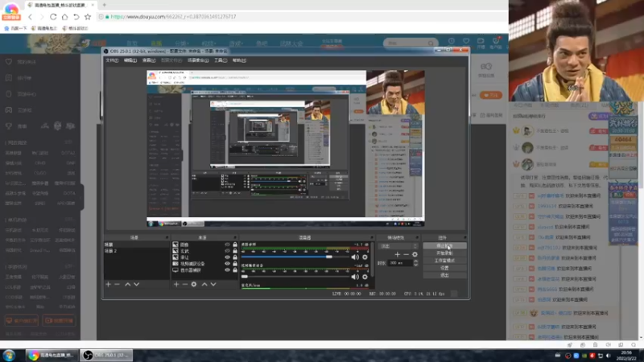
Task: Toggle visibility of the 视频捕获设备 source
Action: point(227,264)
